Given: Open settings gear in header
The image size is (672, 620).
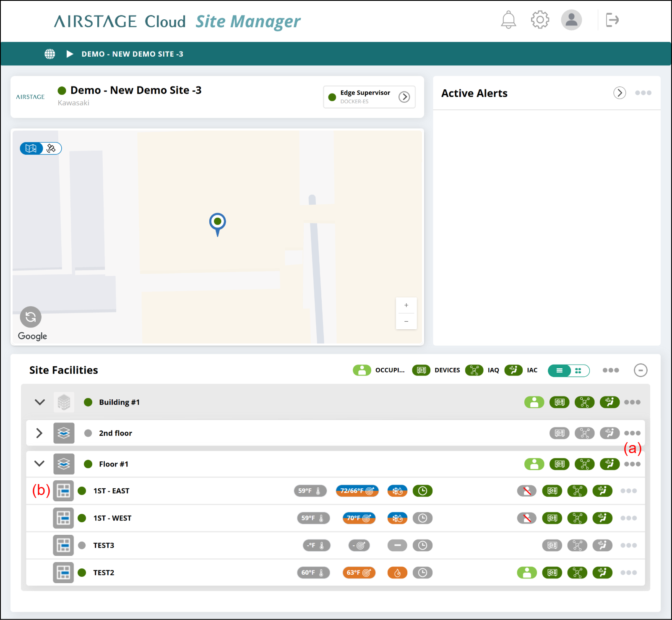Looking at the screenshot, I should tap(540, 20).
